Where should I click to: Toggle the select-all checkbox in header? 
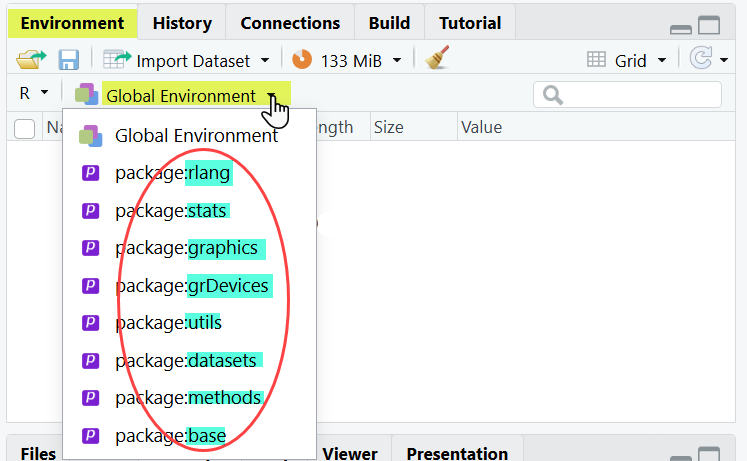click(25, 128)
